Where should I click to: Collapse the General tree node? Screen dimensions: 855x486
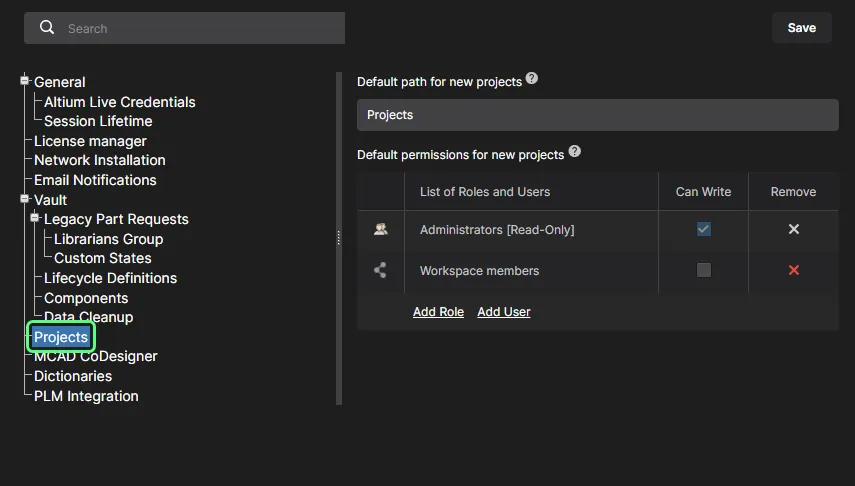click(x=26, y=82)
